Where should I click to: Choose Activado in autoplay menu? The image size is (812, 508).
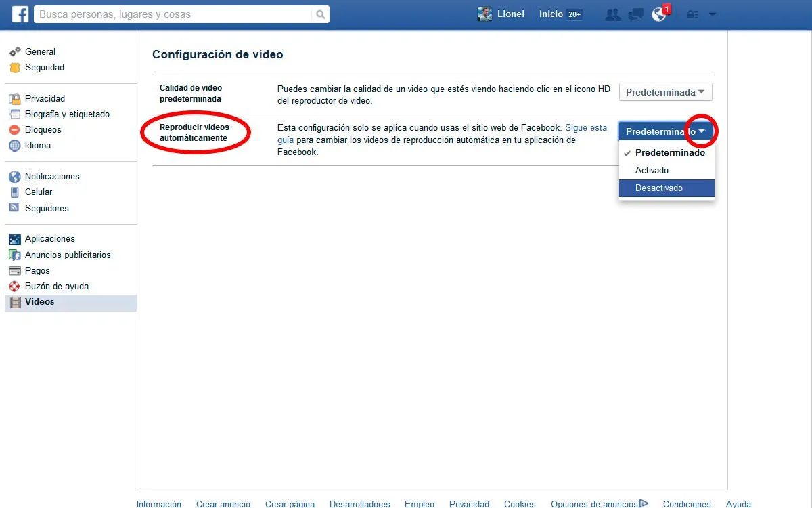click(667, 170)
